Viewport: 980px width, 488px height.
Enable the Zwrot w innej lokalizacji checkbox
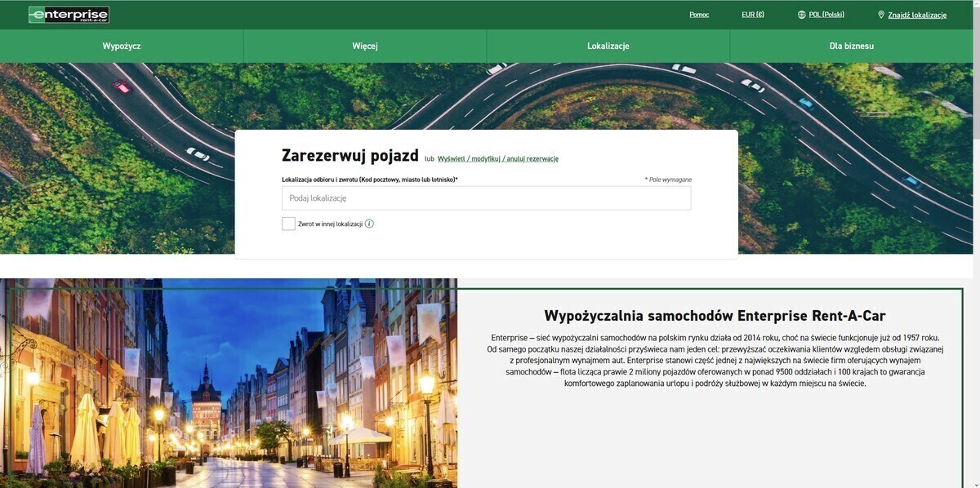[x=287, y=222]
